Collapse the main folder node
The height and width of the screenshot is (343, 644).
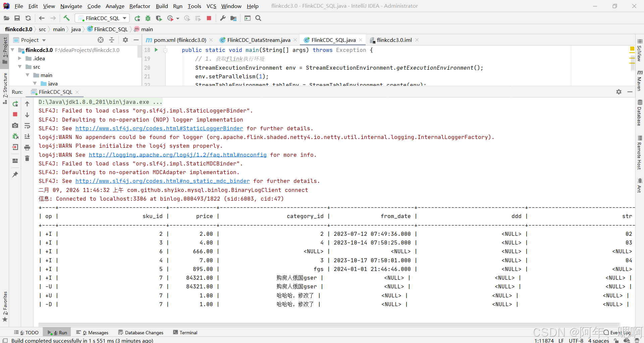pos(28,75)
